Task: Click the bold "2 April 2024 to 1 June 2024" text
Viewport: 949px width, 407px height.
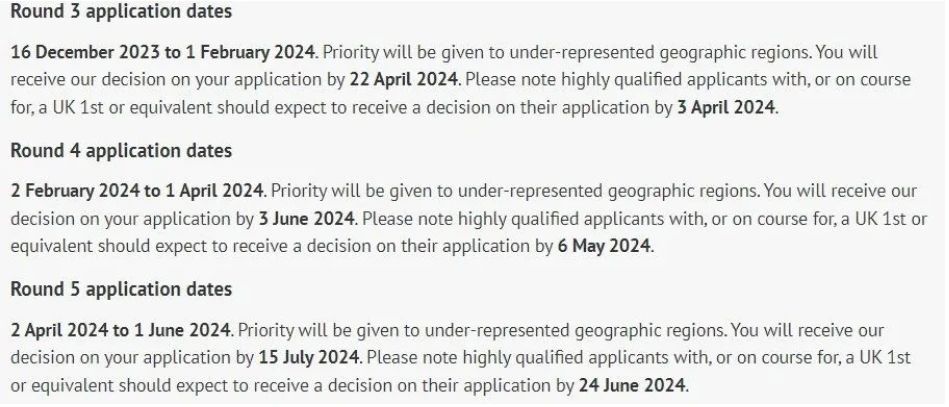Action: 121,331
